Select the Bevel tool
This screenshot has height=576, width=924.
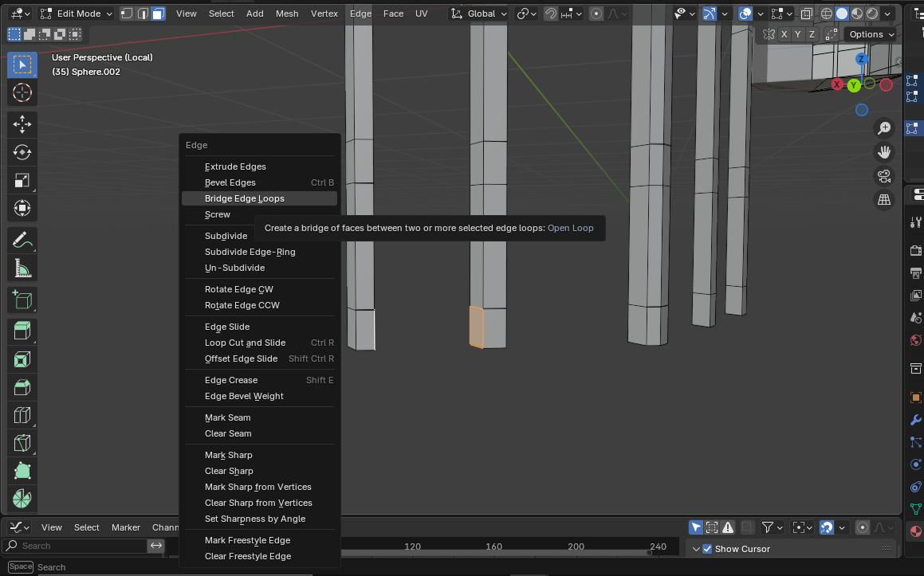point(22,387)
